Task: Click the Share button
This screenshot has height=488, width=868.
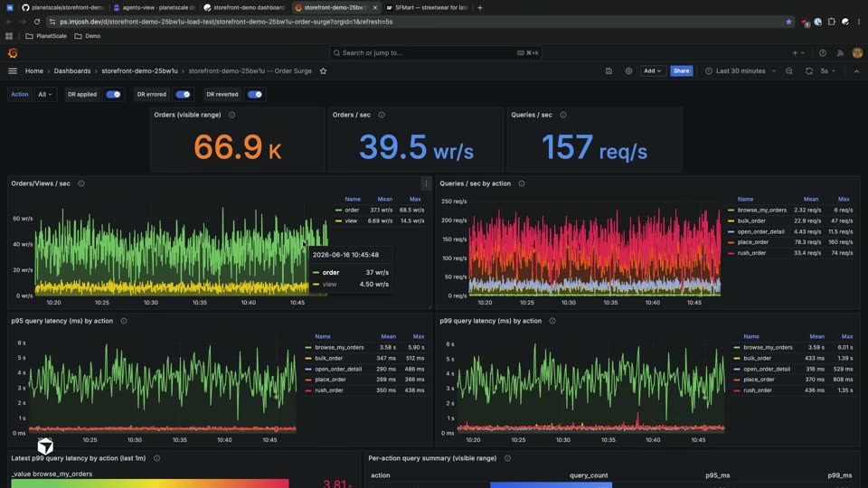Action: tap(682, 70)
